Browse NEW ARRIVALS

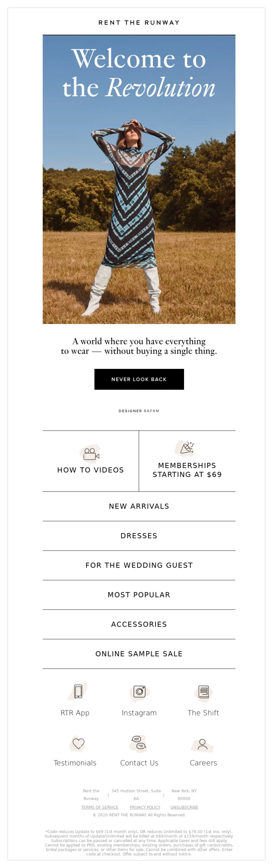pos(139,506)
